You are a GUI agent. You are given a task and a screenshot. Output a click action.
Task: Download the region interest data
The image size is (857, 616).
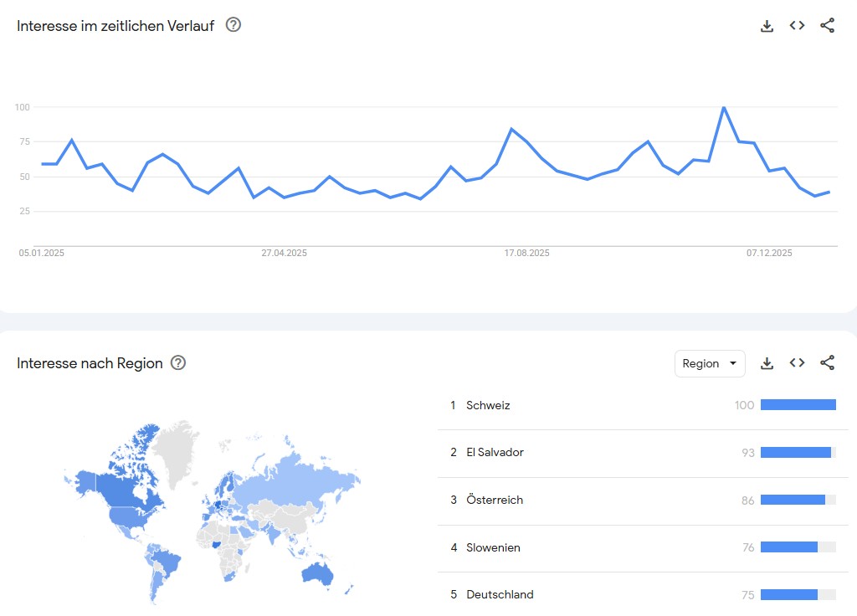pos(767,363)
